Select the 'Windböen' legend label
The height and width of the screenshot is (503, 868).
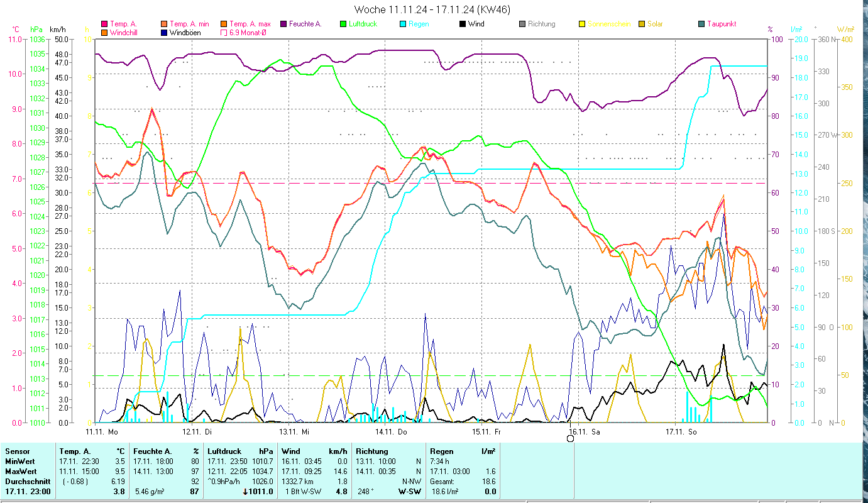click(185, 32)
